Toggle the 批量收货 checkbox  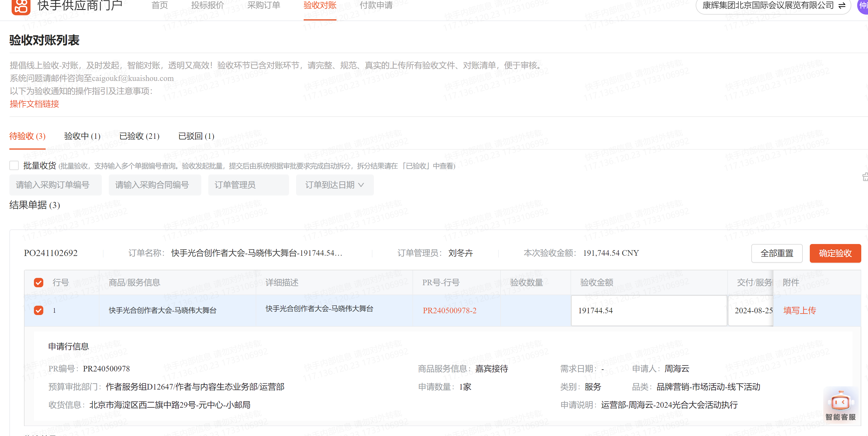click(x=14, y=165)
